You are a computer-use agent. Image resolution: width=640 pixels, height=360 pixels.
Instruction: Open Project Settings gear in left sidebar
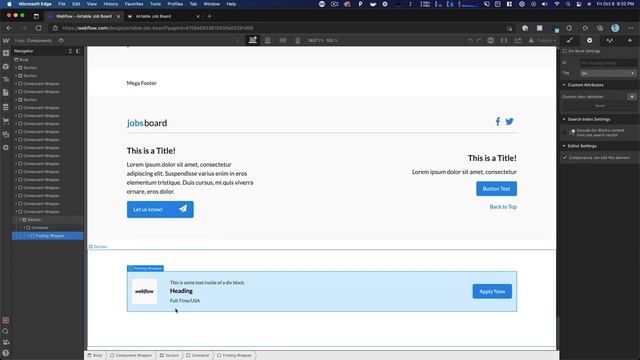click(x=6, y=147)
